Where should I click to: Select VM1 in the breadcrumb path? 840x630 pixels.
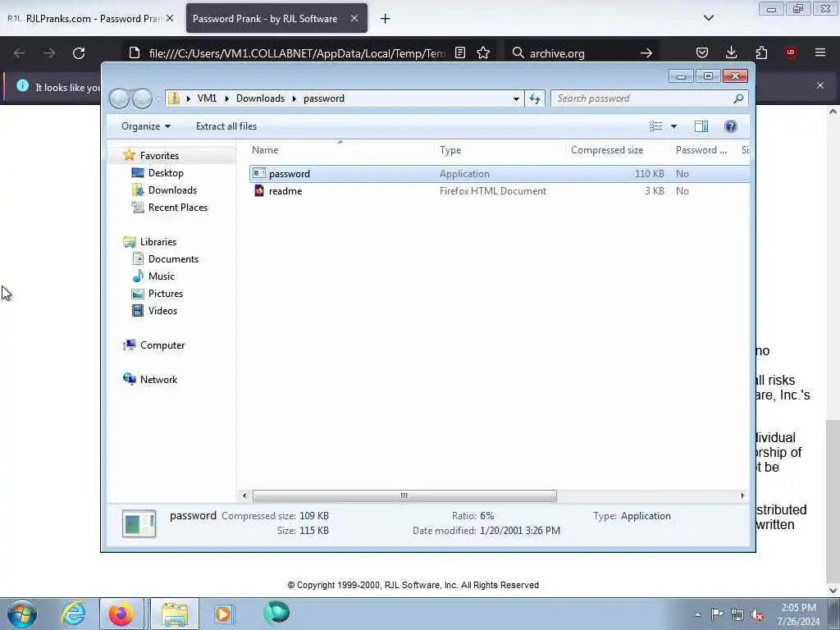[x=207, y=98]
